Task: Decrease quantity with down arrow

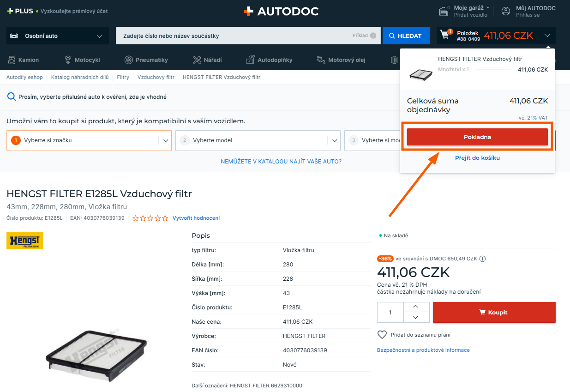Action: pos(414,318)
